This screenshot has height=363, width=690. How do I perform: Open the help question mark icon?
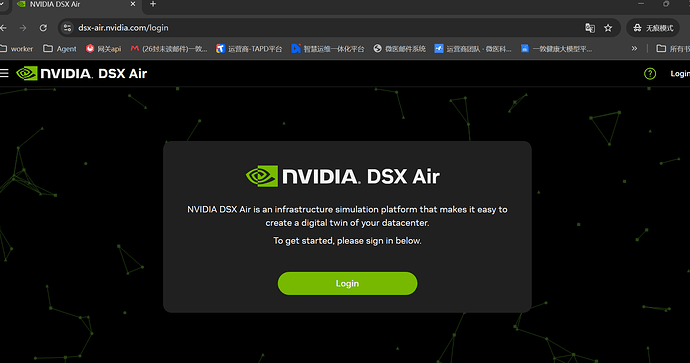point(650,73)
